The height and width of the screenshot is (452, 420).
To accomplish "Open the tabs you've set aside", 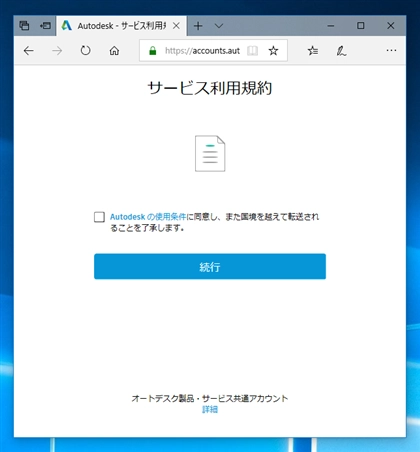I will 24,26.
